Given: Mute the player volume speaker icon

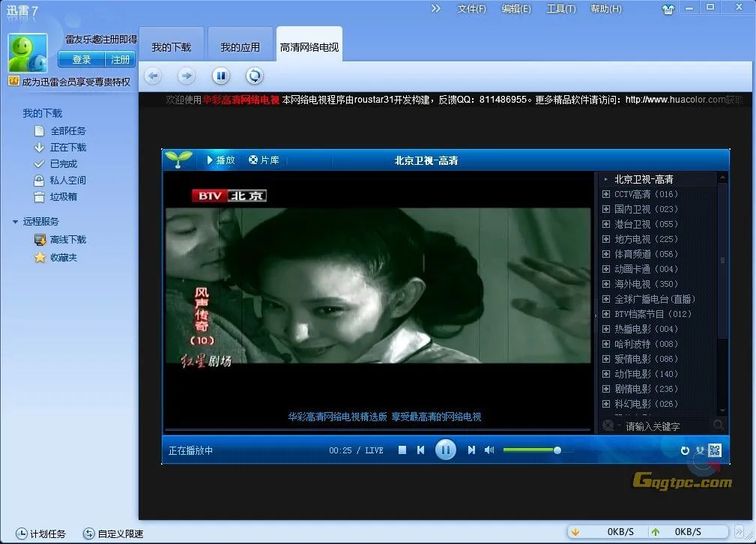Looking at the screenshot, I should coord(489,450).
